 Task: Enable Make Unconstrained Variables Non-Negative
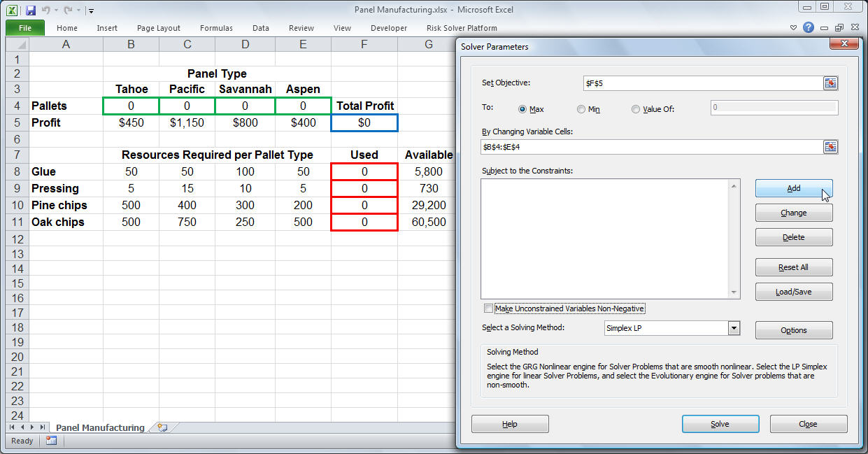(x=488, y=308)
